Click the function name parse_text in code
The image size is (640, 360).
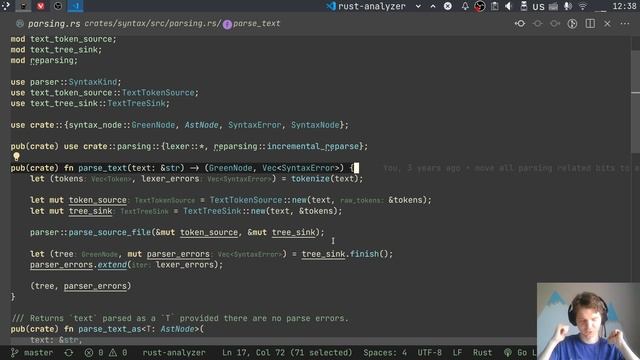102,168
